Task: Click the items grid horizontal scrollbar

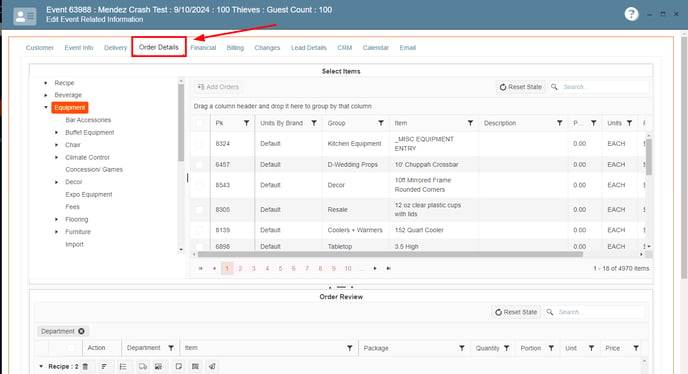Action: (390, 254)
